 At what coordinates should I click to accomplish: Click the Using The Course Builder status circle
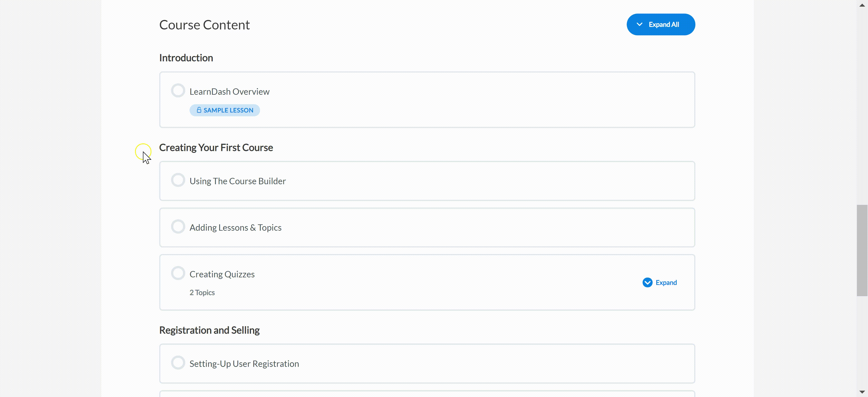click(x=178, y=180)
